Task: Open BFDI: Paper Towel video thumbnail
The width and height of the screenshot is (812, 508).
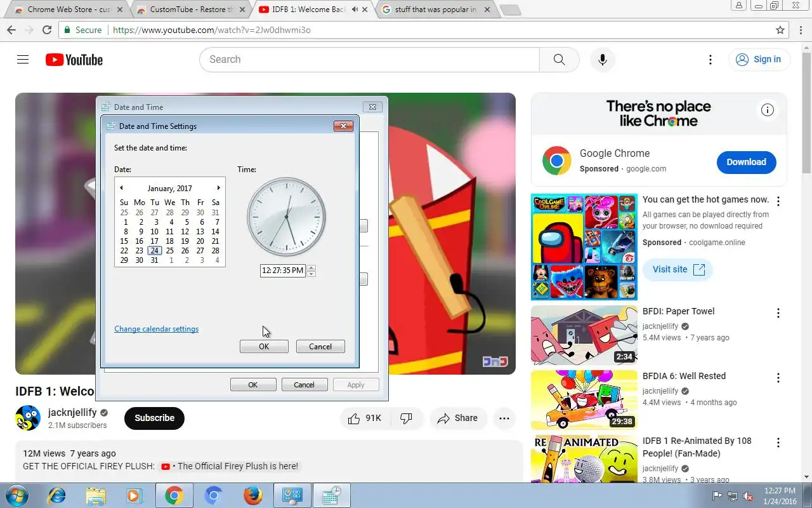Action: (584, 335)
